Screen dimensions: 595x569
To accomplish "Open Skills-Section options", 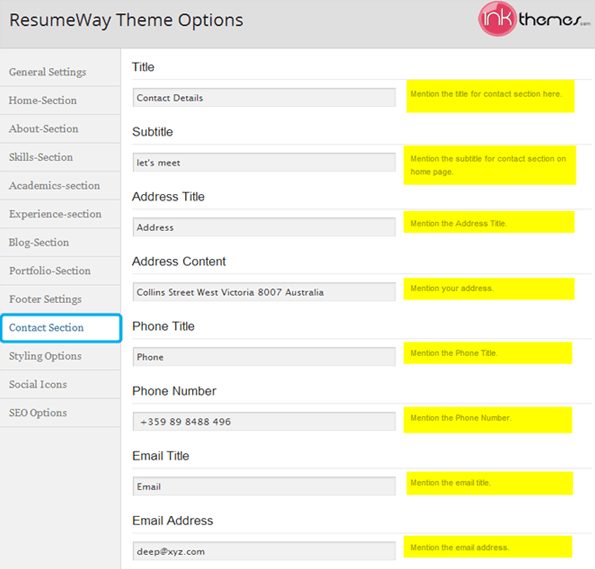I will pos(60,157).
